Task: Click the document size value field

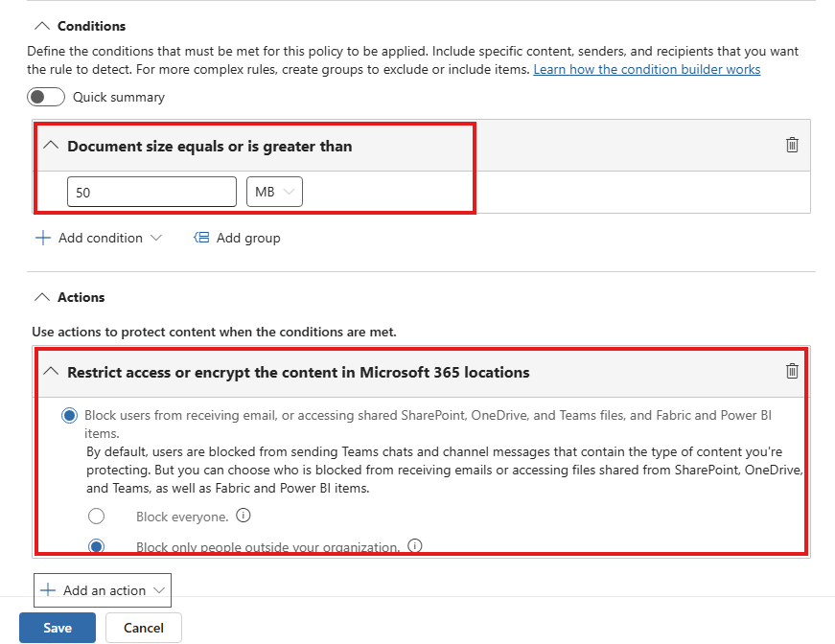Action: 151,192
